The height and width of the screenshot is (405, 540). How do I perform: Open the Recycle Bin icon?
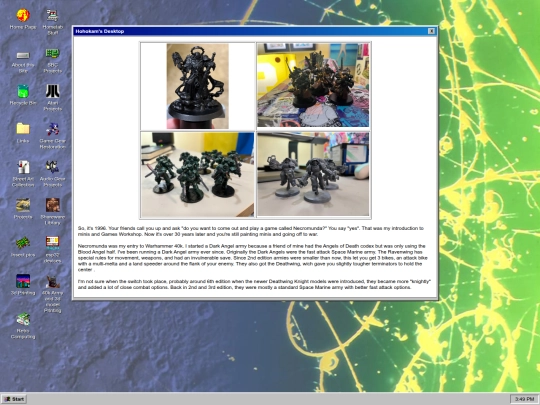(x=23, y=95)
